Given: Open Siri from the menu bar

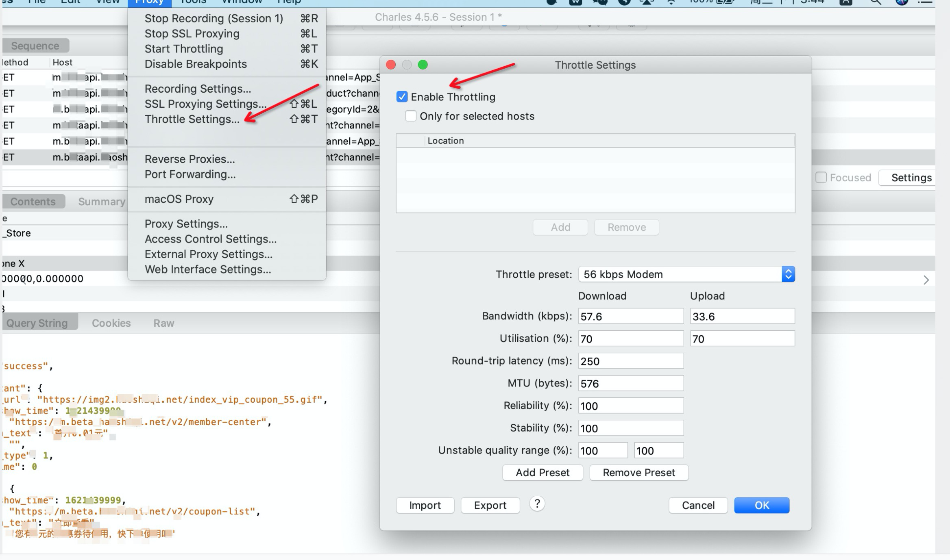Looking at the screenshot, I should coord(901,2).
